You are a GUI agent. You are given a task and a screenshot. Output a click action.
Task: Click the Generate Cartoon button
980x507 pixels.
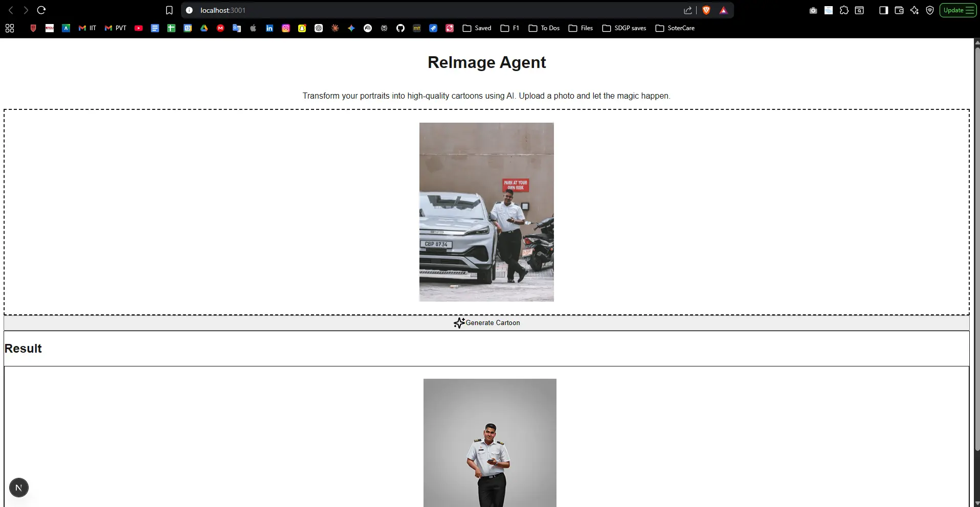click(x=486, y=322)
